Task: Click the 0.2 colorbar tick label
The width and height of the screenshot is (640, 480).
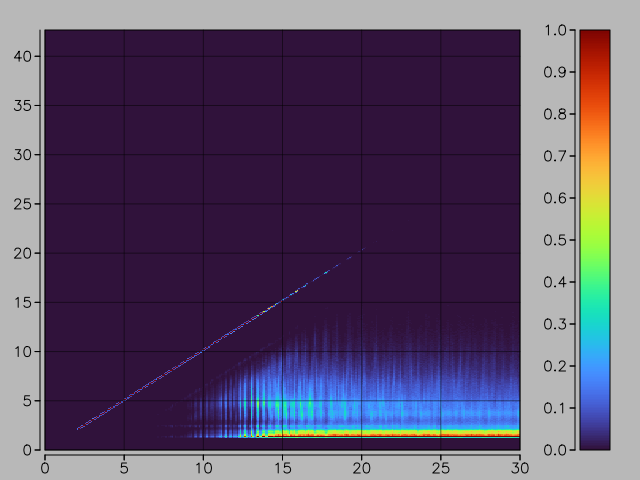Action: (x=557, y=366)
